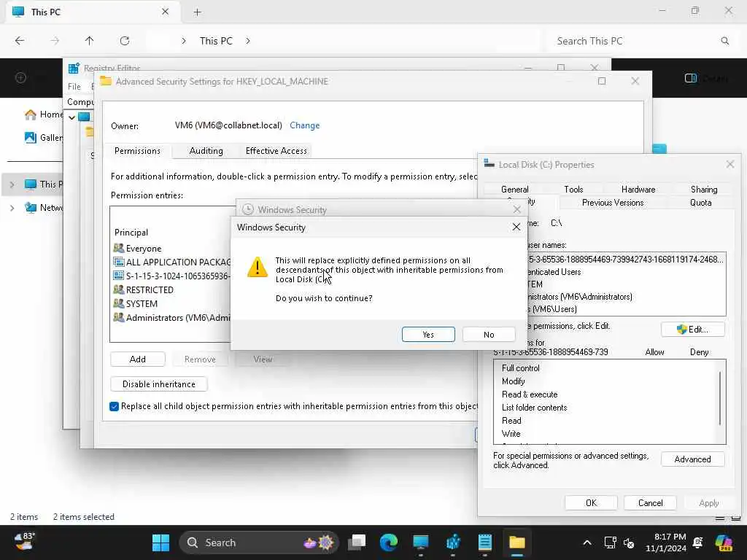Choose No in Windows Security dialog

point(488,334)
